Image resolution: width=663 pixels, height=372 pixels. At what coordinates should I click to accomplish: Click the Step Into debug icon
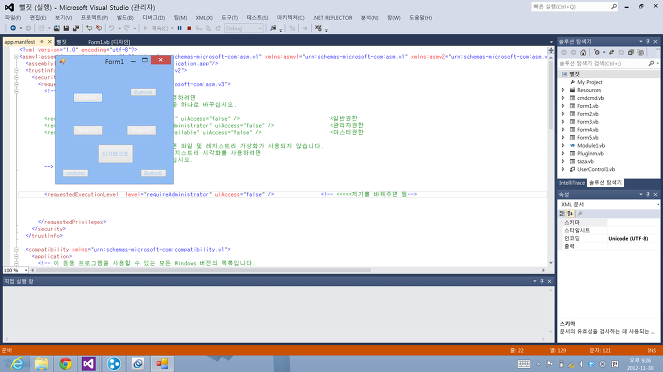(199, 28)
